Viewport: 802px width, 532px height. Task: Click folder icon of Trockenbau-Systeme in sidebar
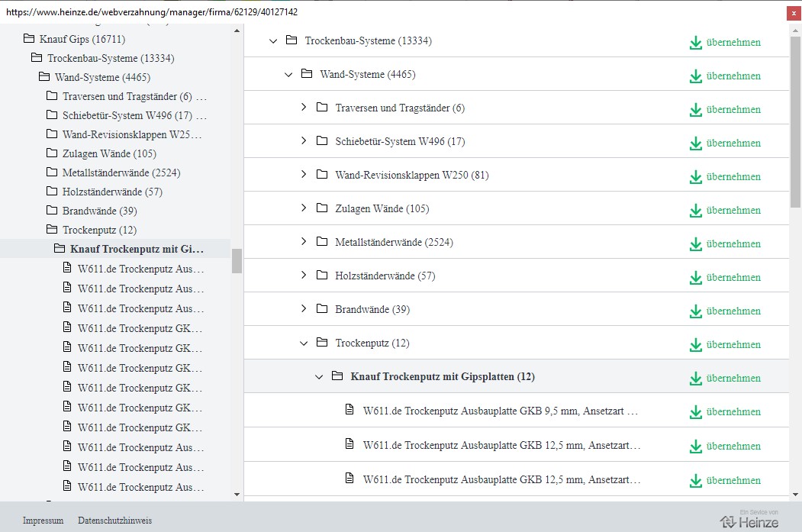tap(37, 57)
